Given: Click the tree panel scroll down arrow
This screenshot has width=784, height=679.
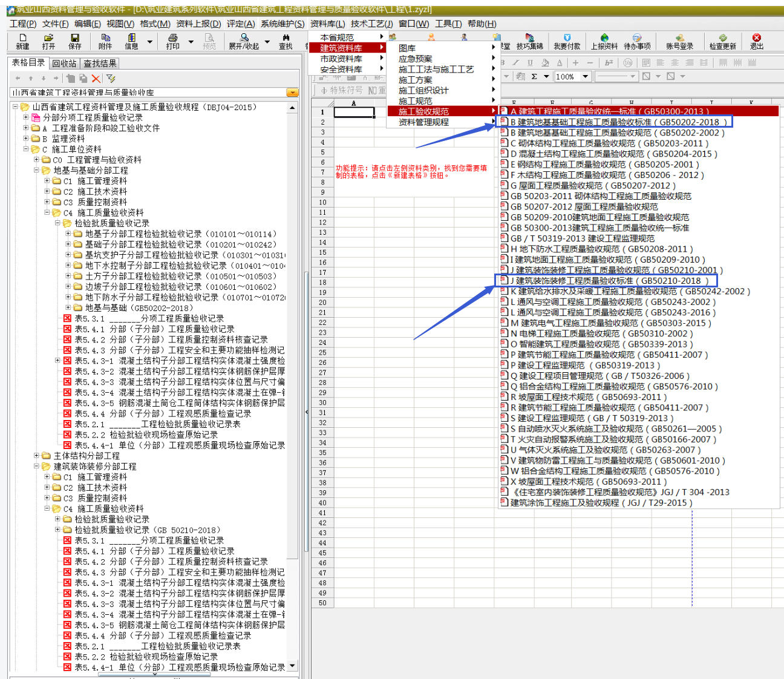Looking at the screenshot, I should [293, 666].
